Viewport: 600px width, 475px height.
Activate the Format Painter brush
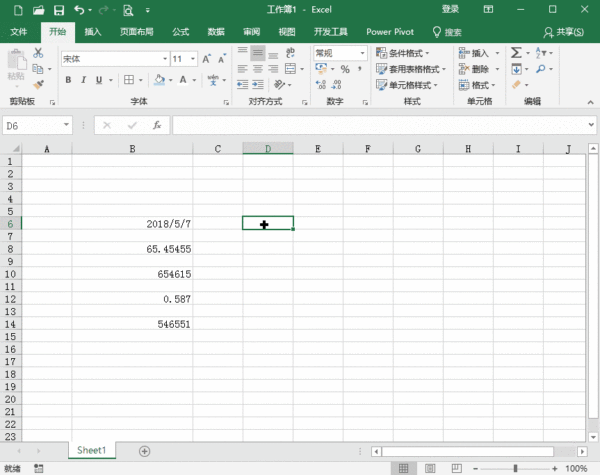(38, 85)
